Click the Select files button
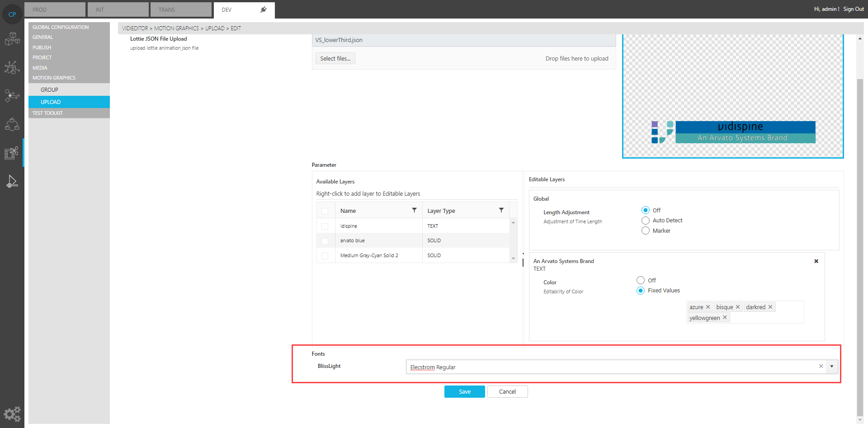The image size is (868, 428). [335, 59]
